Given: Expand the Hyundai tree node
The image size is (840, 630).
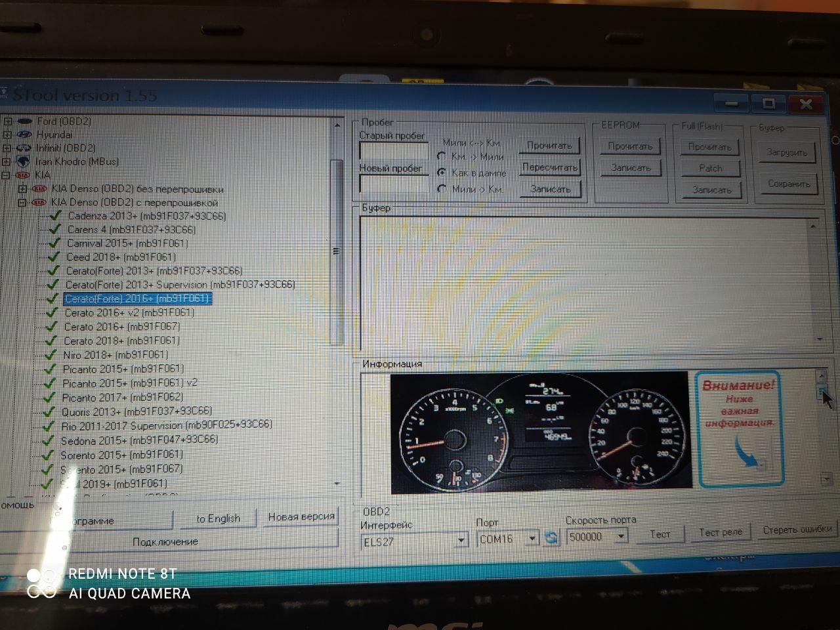Looking at the screenshot, I should point(8,135).
